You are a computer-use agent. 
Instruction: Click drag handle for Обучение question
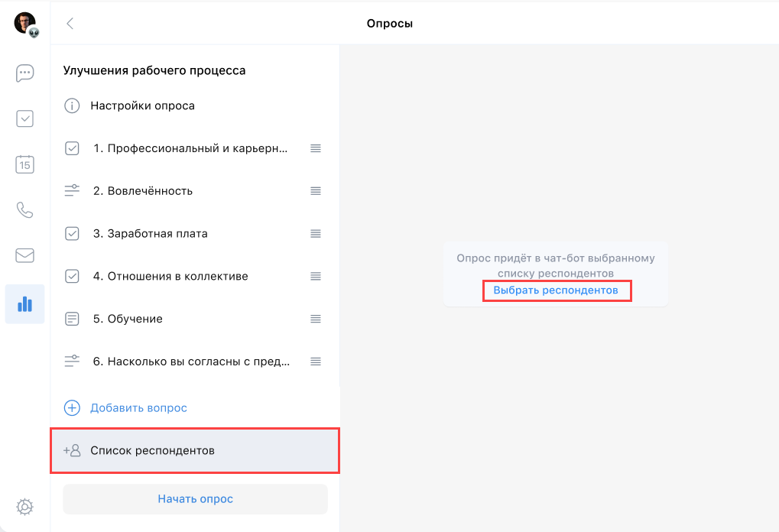point(316,319)
